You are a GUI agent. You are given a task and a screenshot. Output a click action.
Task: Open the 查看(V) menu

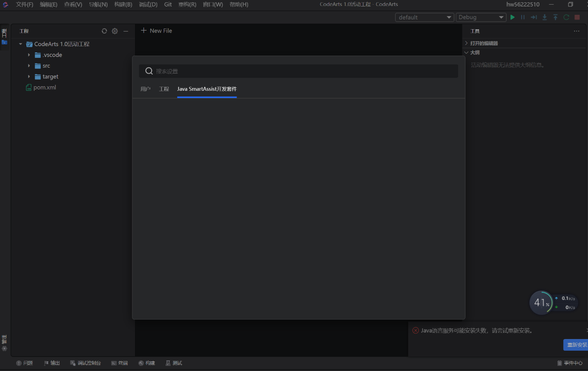pos(73,4)
